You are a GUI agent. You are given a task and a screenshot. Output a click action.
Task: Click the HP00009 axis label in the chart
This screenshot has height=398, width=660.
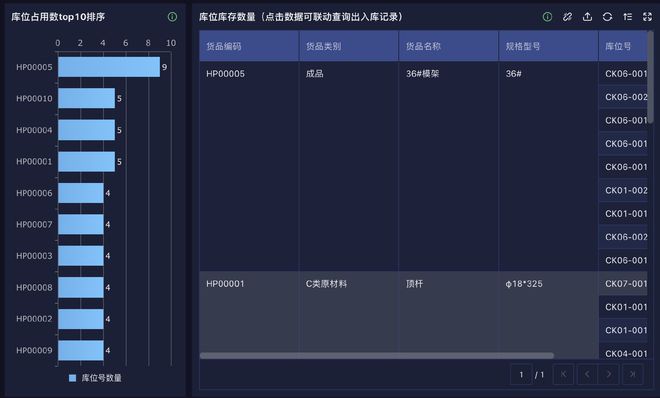coord(34,350)
